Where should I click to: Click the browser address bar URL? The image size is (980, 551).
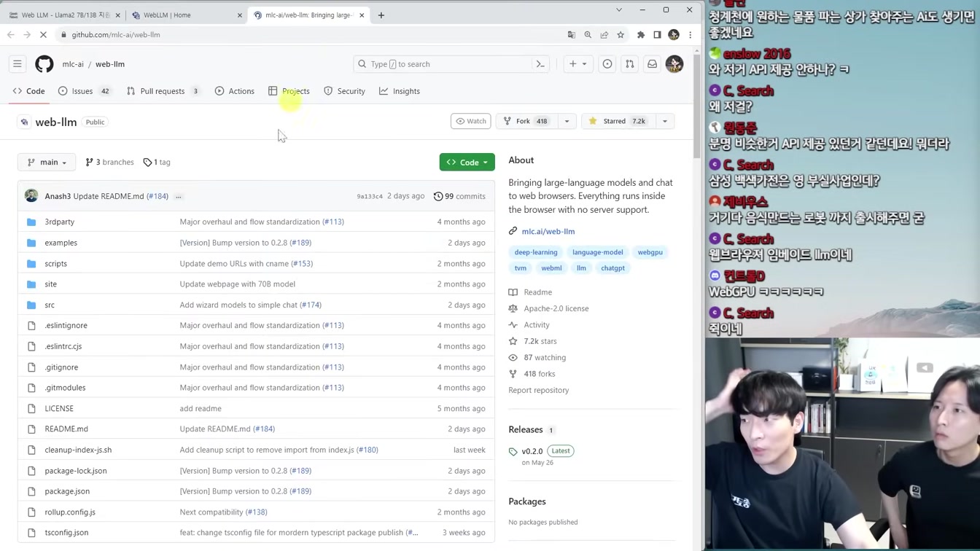click(x=116, y=34)
